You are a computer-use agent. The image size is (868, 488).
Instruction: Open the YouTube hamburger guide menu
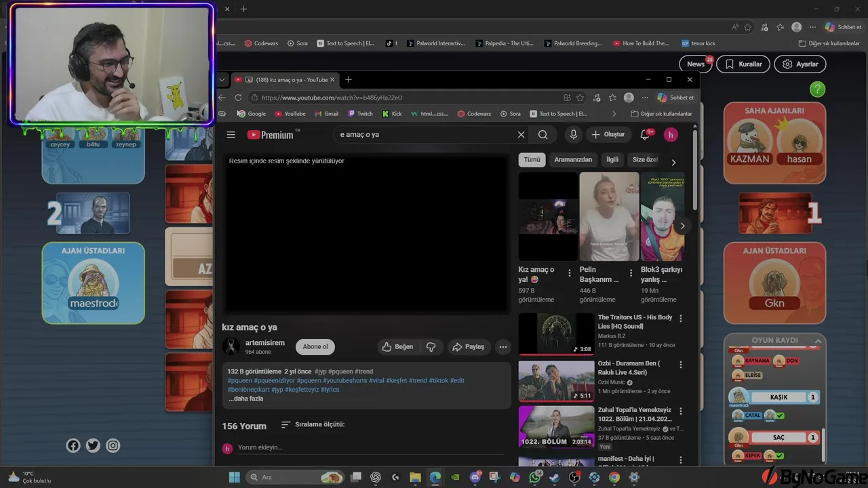(x=231, y=135)
